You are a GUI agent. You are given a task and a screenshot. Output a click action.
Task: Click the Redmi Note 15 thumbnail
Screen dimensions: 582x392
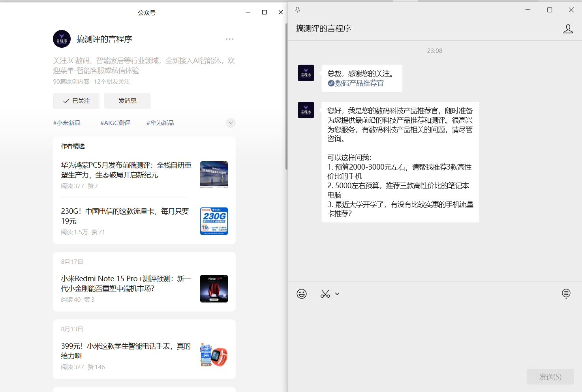(x=214, y=289)
